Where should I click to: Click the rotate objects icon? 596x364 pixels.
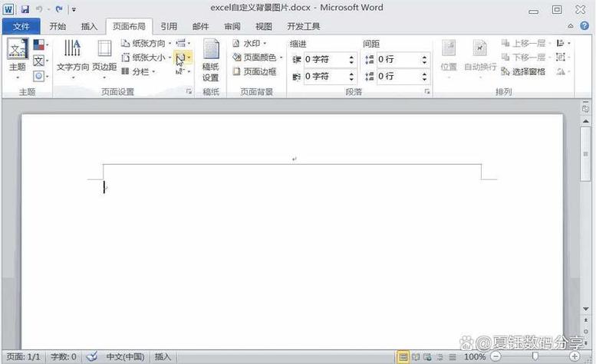point(563,71)
